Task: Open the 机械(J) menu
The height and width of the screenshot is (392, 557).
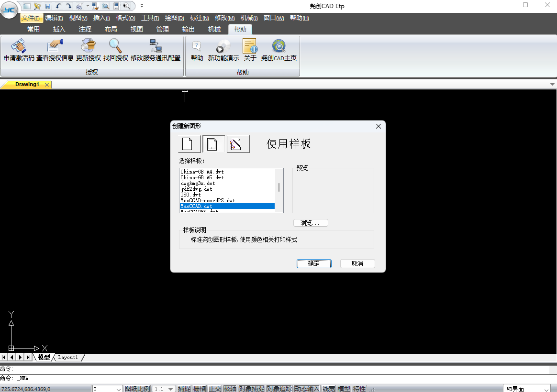Action: point(249,18)
